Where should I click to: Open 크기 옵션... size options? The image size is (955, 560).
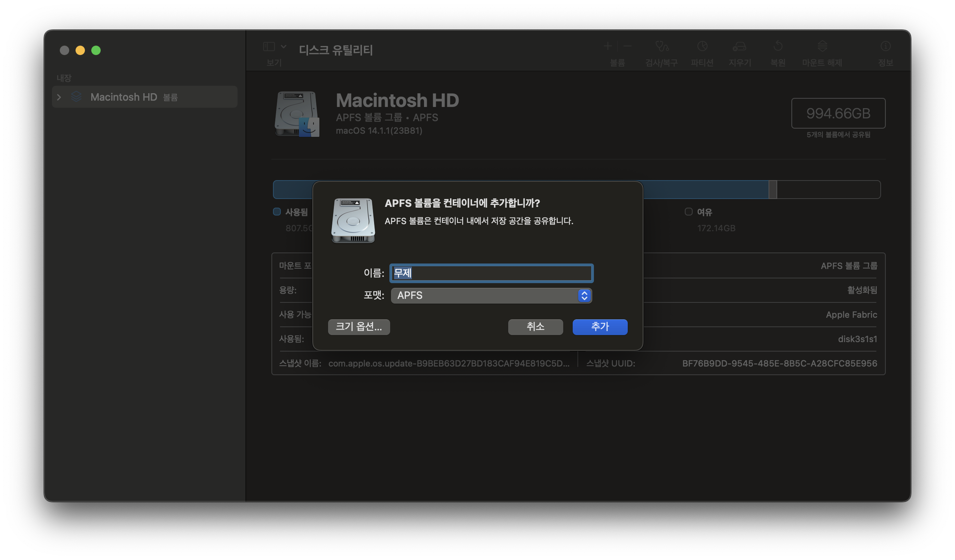click(359, 327)
